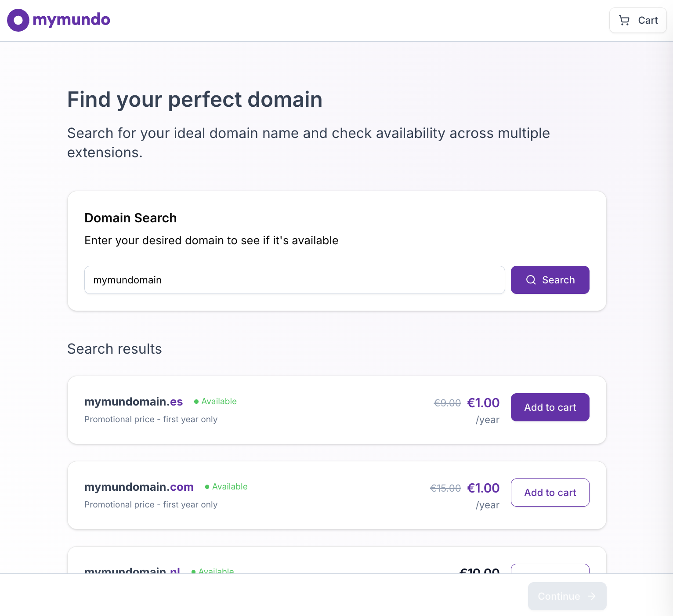Click the magnifier icon inside the Search button

[531, 280]
